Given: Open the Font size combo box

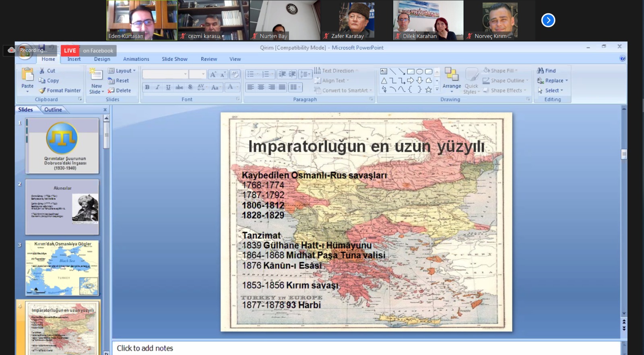Looking at the screenshot, I should click(198, 74).
